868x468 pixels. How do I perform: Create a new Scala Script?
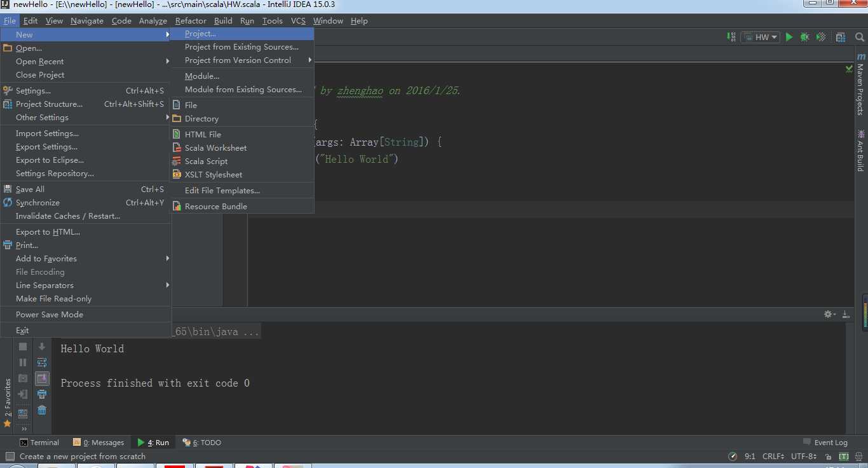(x=242, y=162)
